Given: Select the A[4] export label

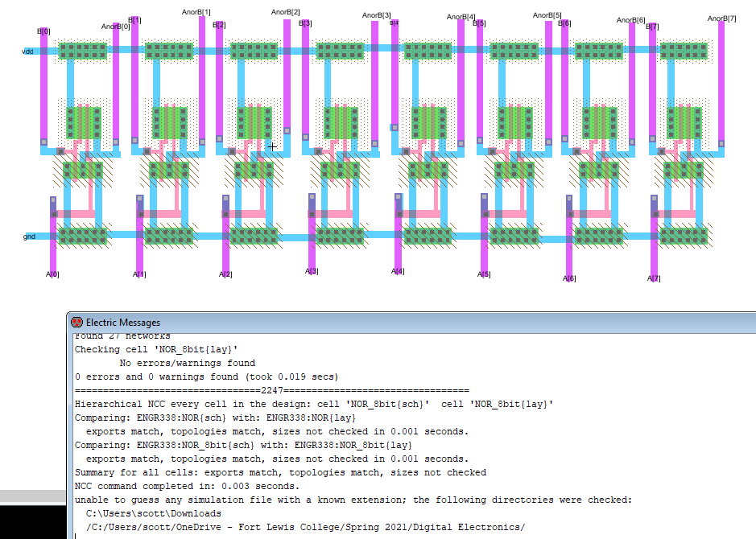Looking at the screenshot, I should coord(398,271).
